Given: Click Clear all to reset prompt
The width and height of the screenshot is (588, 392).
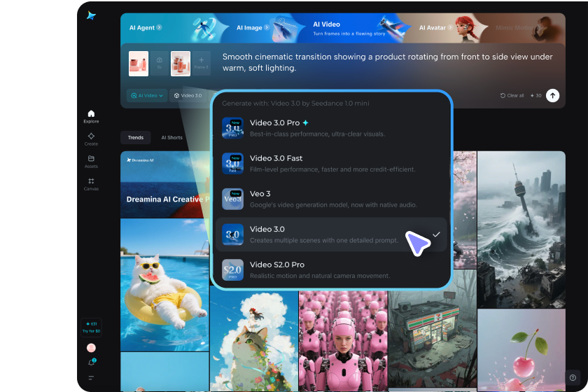Looking at the screenshot, I should tap(512, 96).
